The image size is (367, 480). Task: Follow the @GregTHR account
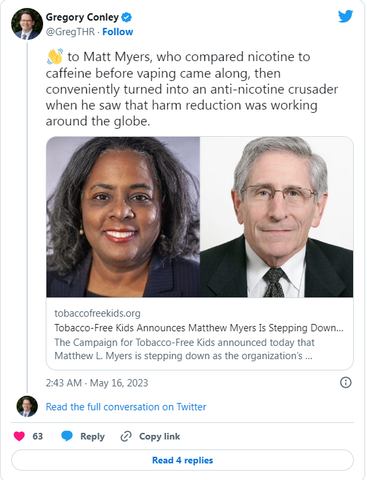(118, 32)
